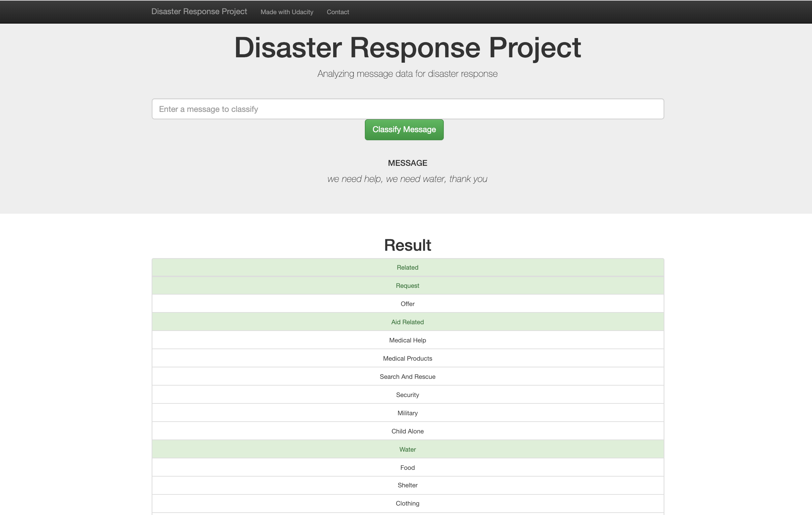Screen dimensions: 812x515
Task: Select the Food result row
Action: (x=408, y=467)
